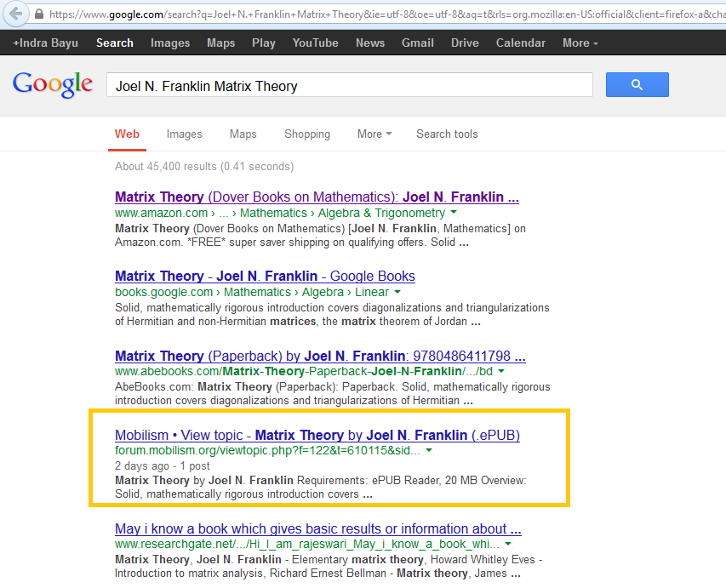Click the padlock icon in address bar

tap(39, 14)
